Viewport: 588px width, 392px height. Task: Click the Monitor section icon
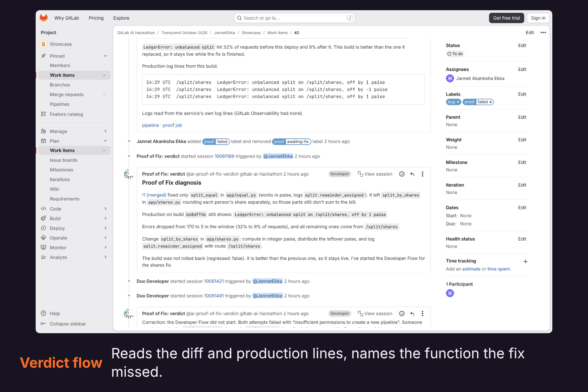[x=44, y=248]
